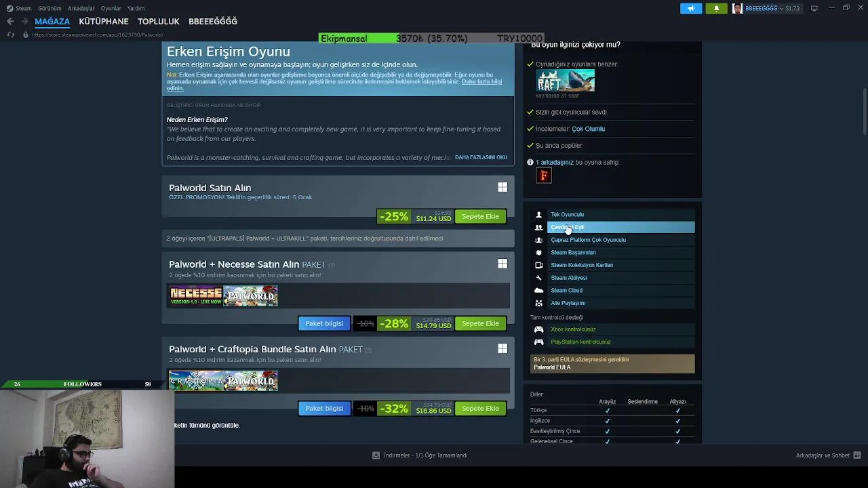The height and width of the screenshot is (488, 868).
Task: Add Palworld + Craftopia Bundle to cart
Action: [480, 408]
